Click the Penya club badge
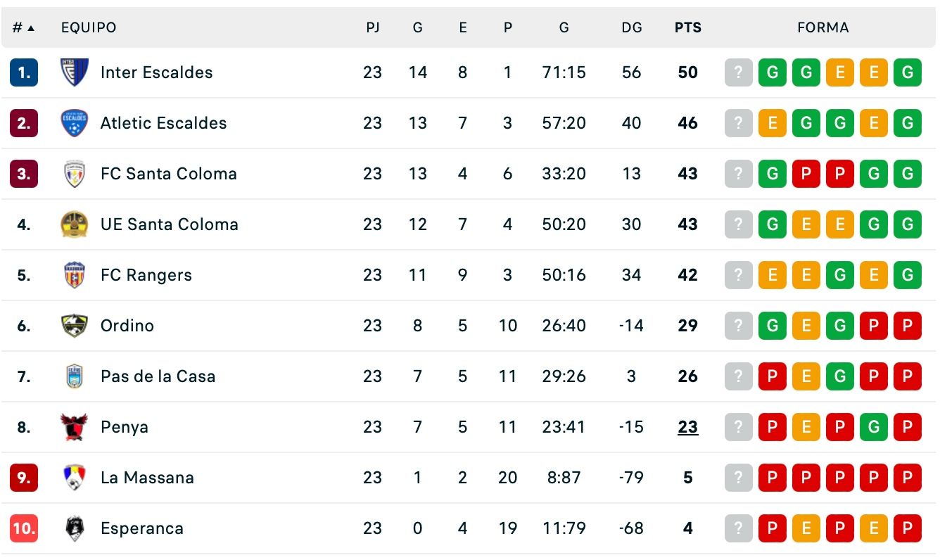 pos(74,426)
